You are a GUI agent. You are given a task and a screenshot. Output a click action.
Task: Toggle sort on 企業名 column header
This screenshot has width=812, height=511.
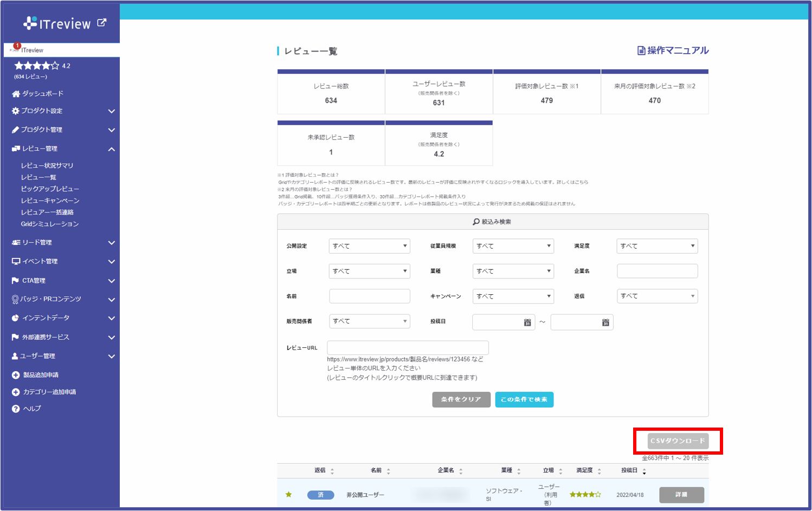click(461, 471)
